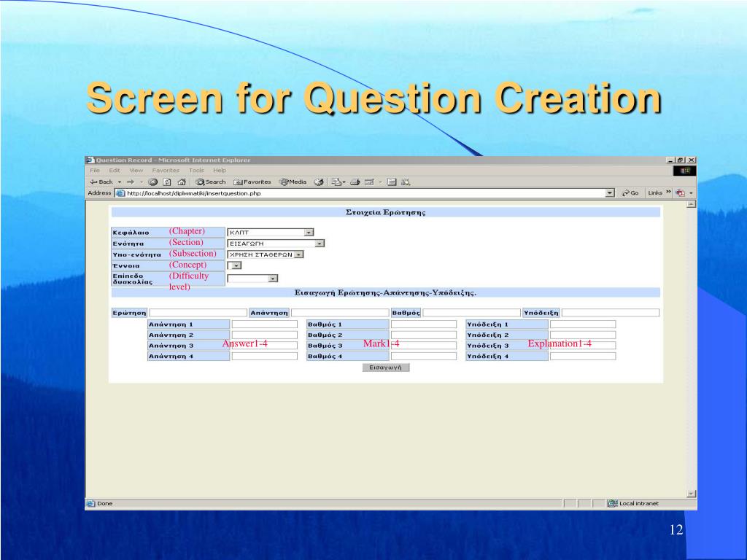Click the Mail toolbar icon
This screenshot has height=560, width=747.
336,182
